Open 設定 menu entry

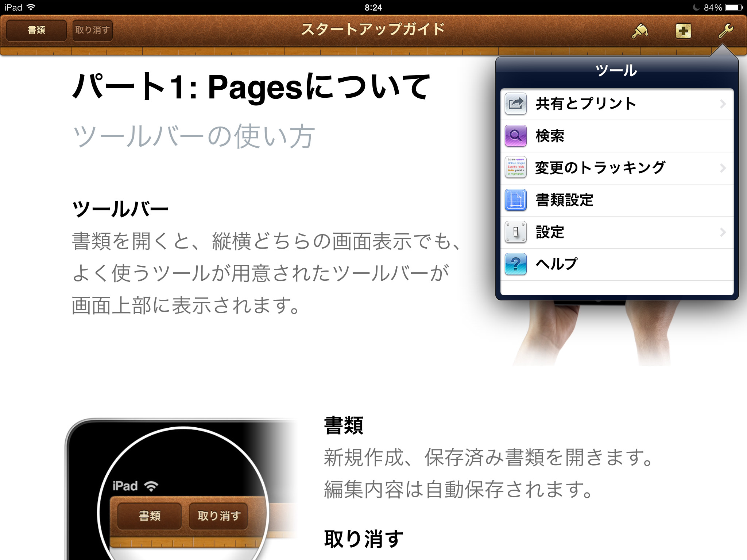pyautogui.click(x=617, y=232)
